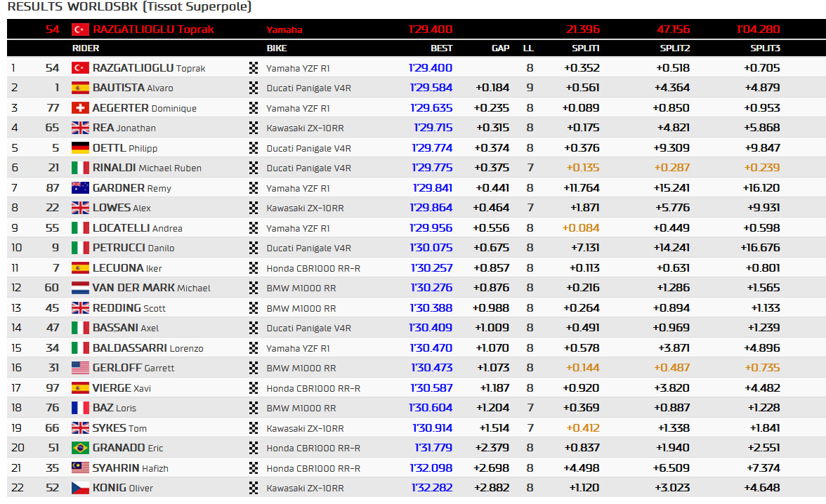Click best lap time 1'30.075
Image resolution: width=826 pixels, height=504 pixels.
(431, 248)
